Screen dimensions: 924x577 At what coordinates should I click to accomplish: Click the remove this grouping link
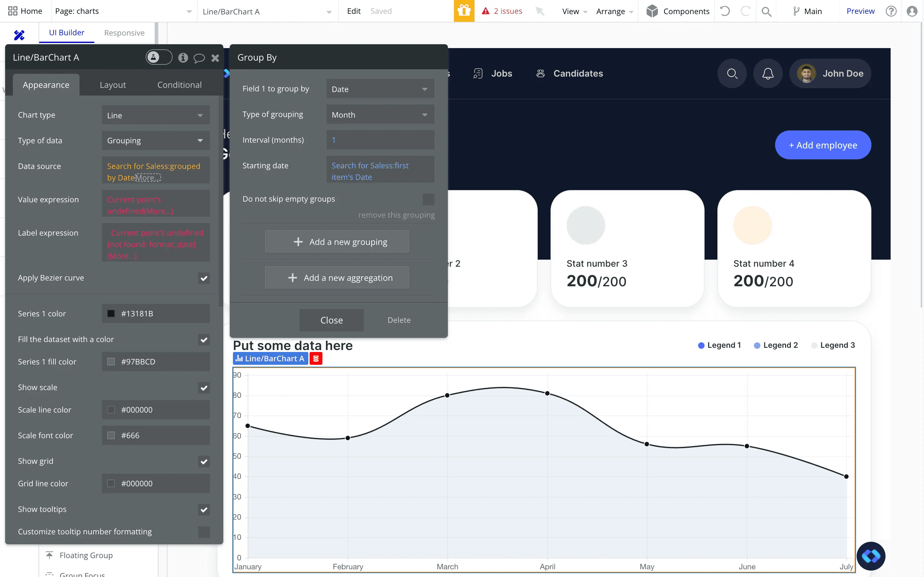click(x=396, y=214)
